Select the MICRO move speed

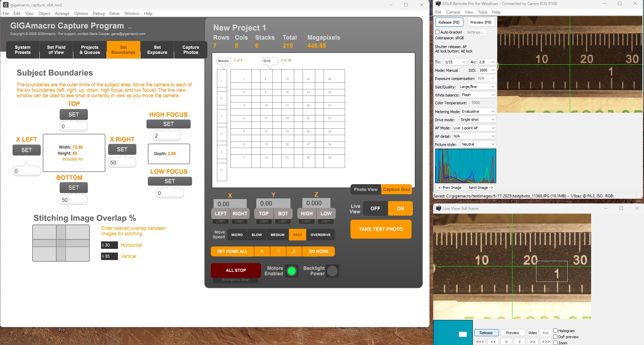point(237,235)
